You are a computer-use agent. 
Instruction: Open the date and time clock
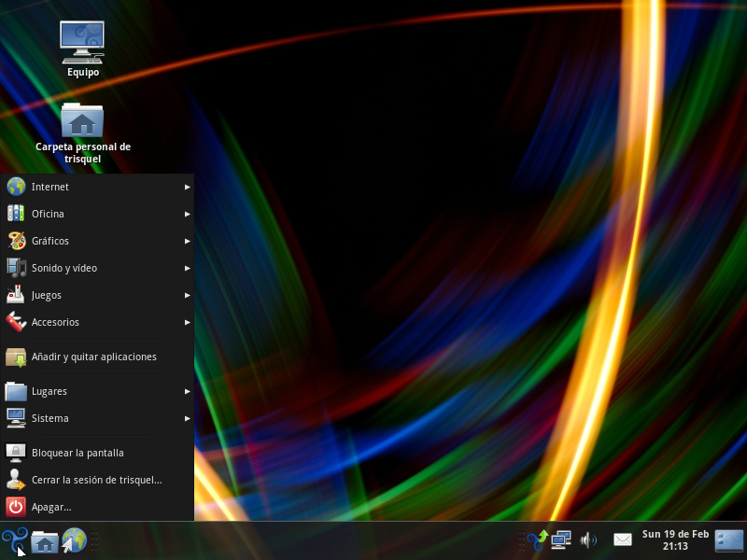(675, 540)
